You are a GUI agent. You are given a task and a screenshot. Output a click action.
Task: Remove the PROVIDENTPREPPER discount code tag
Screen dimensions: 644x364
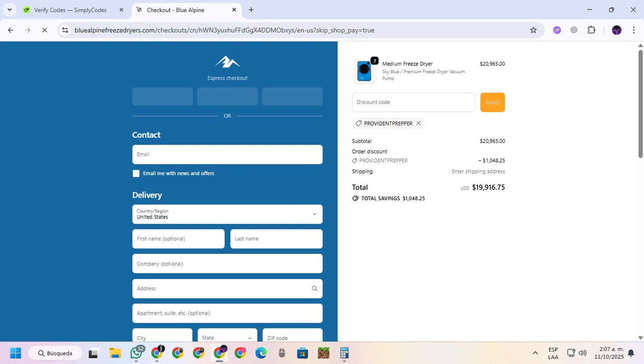[419, 123]
